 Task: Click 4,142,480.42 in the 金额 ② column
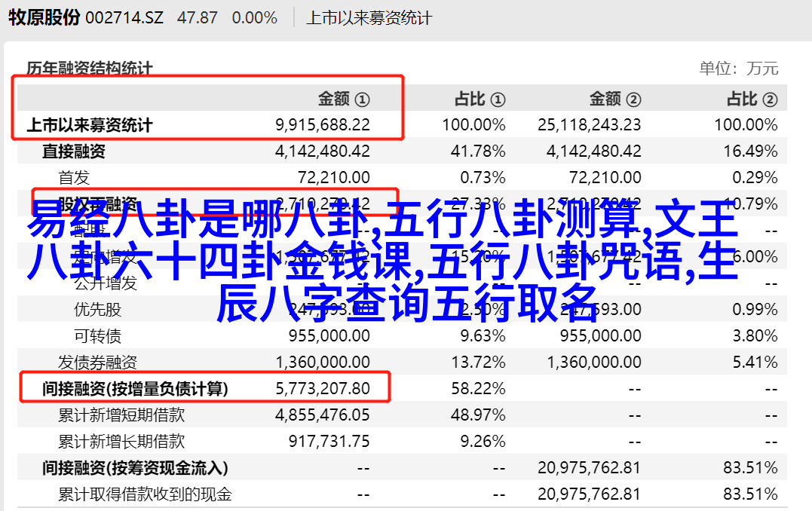(x=594, y=151)
